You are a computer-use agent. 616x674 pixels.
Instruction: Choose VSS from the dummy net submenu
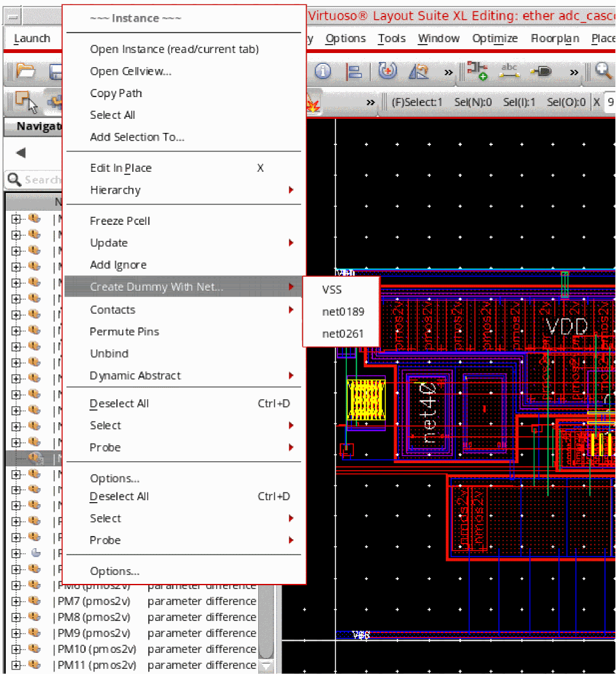click(332, 290)
